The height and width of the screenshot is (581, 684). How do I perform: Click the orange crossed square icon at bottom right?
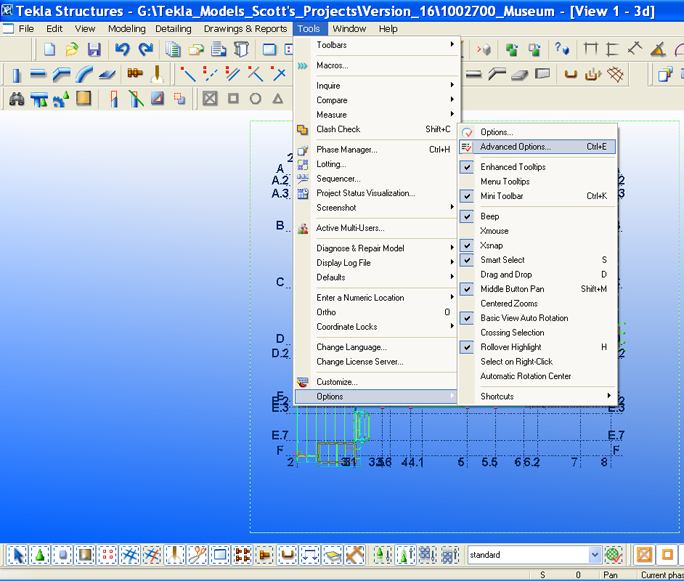coord(644,555)
